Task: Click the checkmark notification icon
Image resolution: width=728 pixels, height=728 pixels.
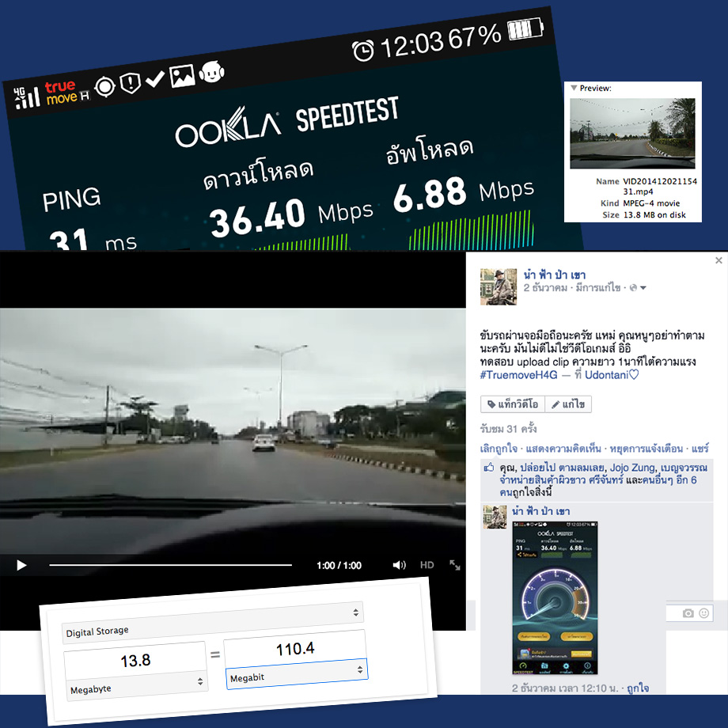Action: [155, 78]
